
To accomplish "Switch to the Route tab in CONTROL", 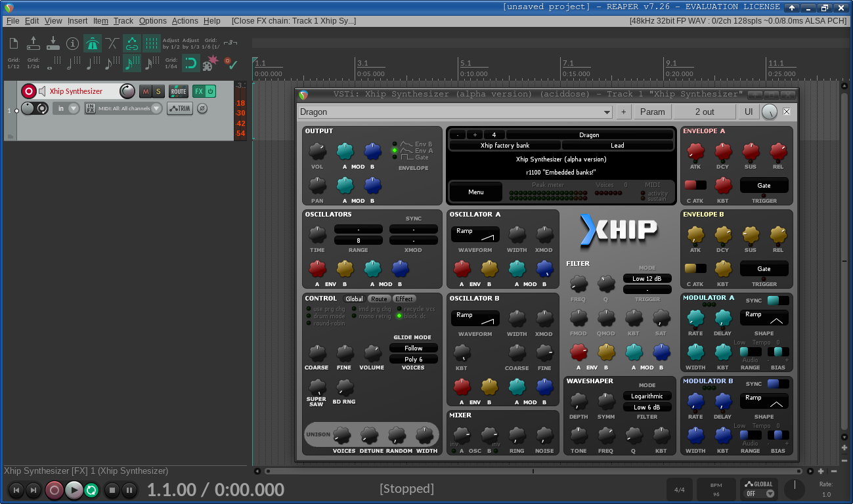I will (379, 299).
